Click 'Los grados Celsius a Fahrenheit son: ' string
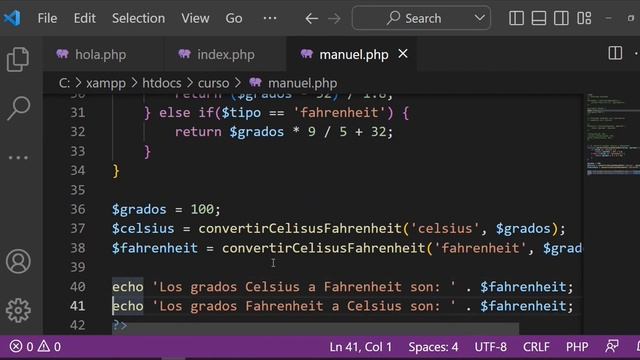The width and height of the screenshot is (640, 360). (304, 287)
